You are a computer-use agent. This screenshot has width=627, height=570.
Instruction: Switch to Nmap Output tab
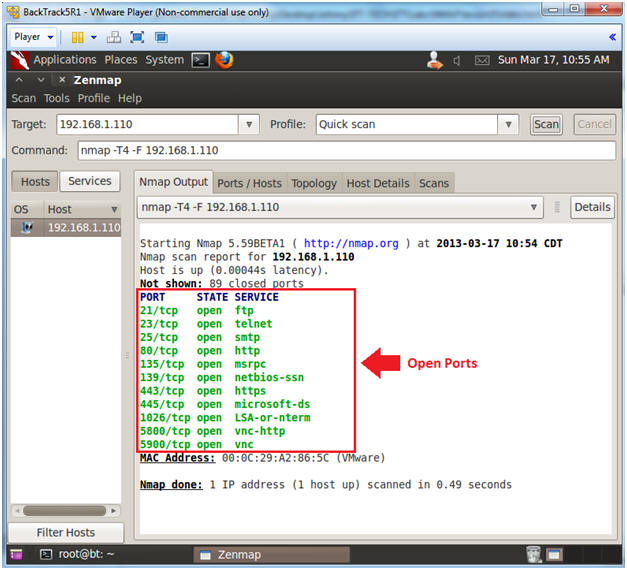point(174,182)
